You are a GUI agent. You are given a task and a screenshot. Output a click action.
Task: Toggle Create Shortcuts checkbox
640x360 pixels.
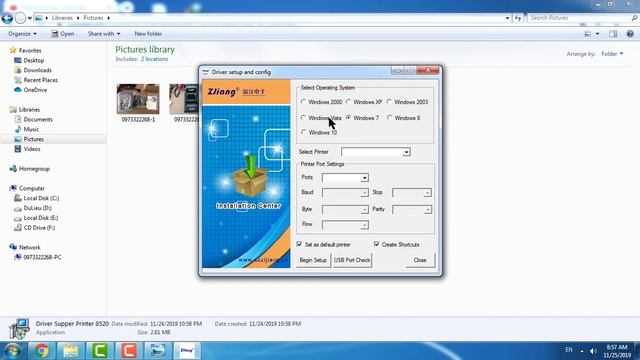pos(376,244)
